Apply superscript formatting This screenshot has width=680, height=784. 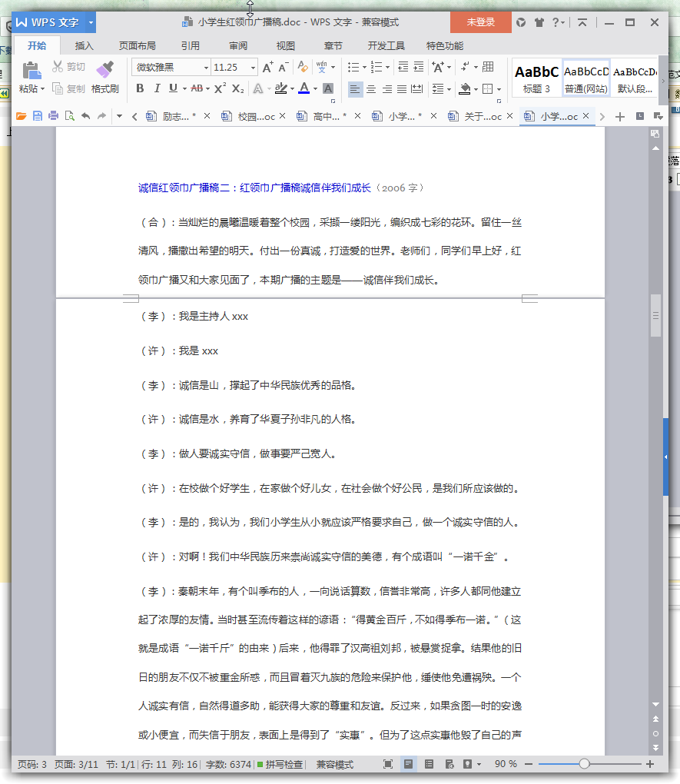(220, 88)
